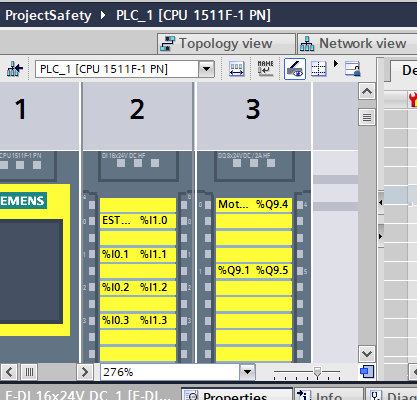Viewport: 417px width, 400px height.
Task: Click the %Q9.4 address label
Action: [x=272, y=204]
